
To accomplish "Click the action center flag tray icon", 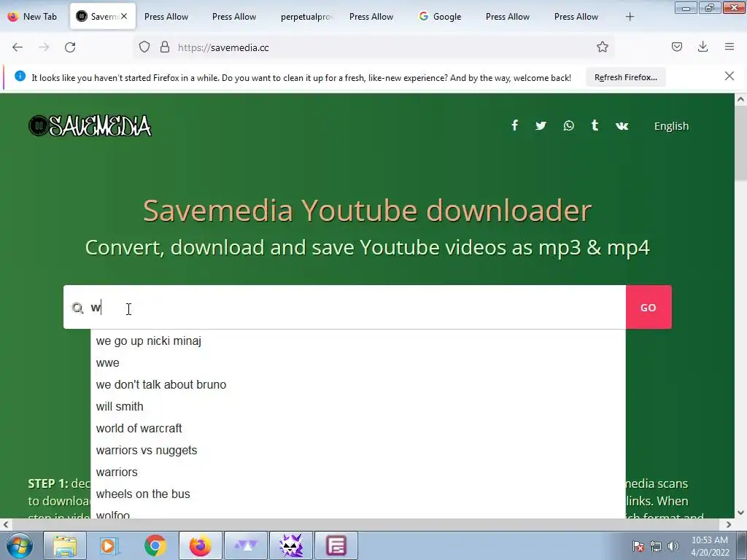I will 638,546.
